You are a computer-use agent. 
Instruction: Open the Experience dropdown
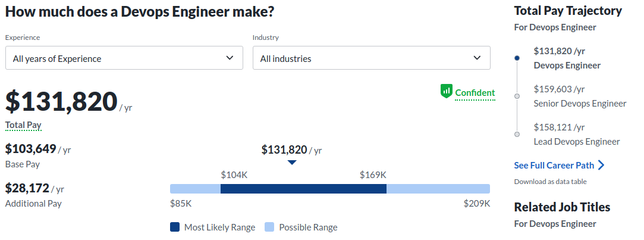coord(124,58)
